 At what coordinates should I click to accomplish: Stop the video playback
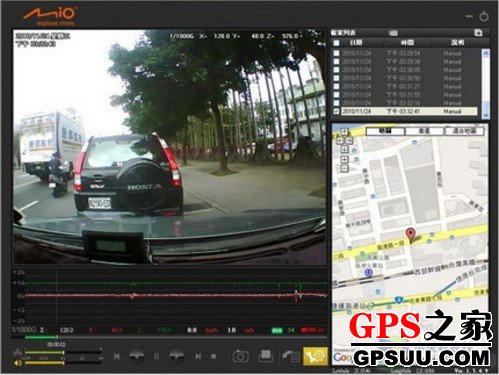(214, 356)
